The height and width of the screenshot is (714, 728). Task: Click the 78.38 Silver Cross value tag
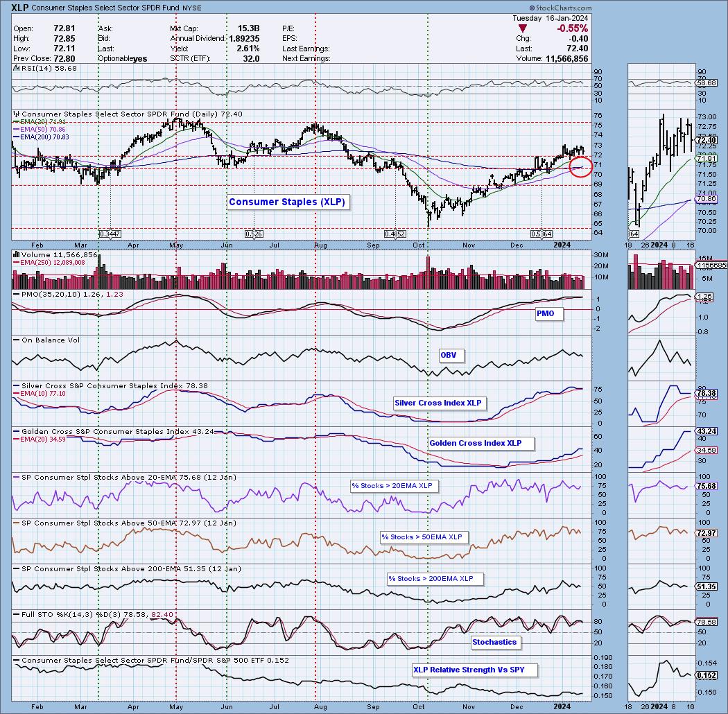[707, 394]
